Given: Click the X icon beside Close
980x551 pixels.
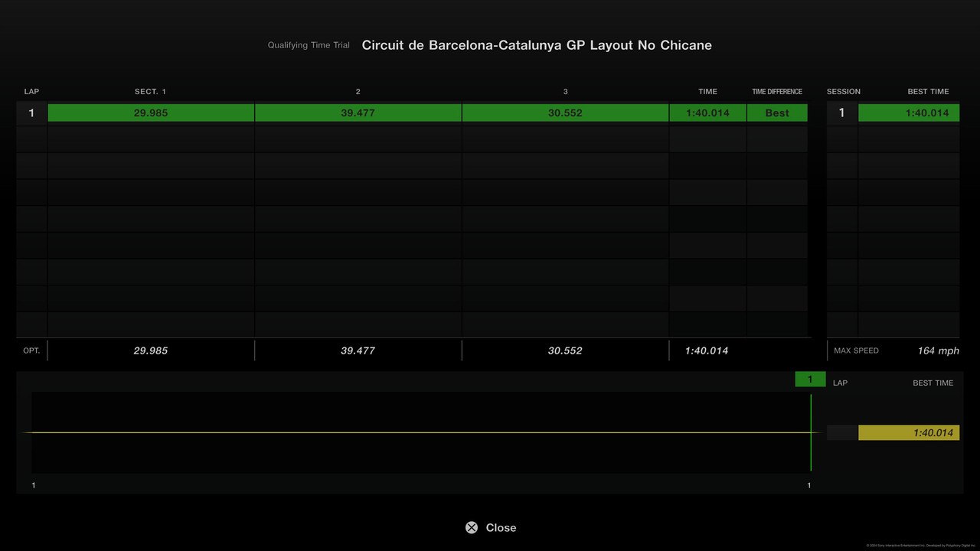Looking at the screenshot, I should coord(472,527).
